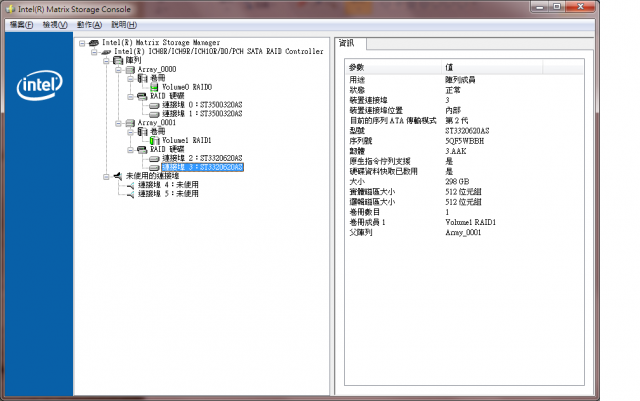Select 連接埠 5 : 未使用
Image resolution: width=640 pixels, height=401 pixels.
pos(168,194)
